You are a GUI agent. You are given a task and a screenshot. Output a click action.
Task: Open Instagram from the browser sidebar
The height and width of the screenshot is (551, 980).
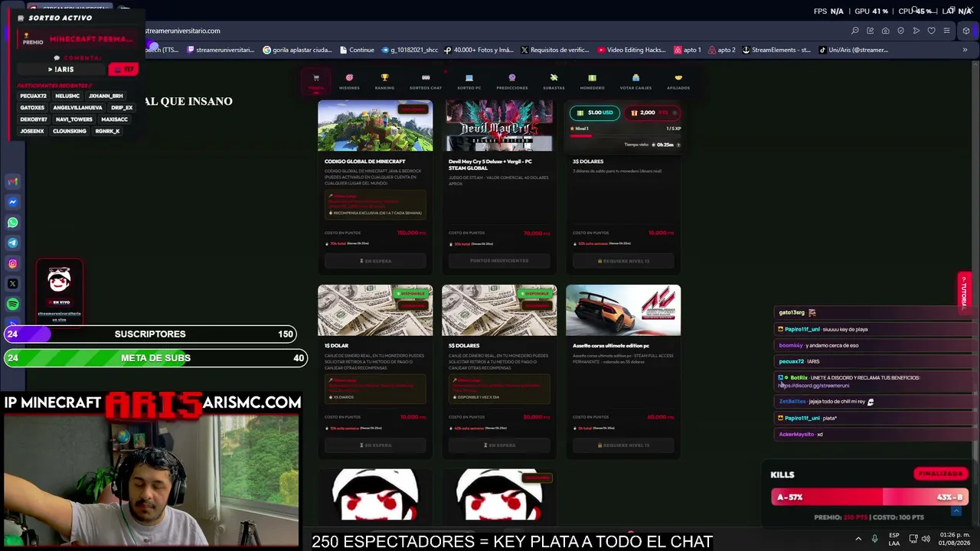[x=12, y=263]
